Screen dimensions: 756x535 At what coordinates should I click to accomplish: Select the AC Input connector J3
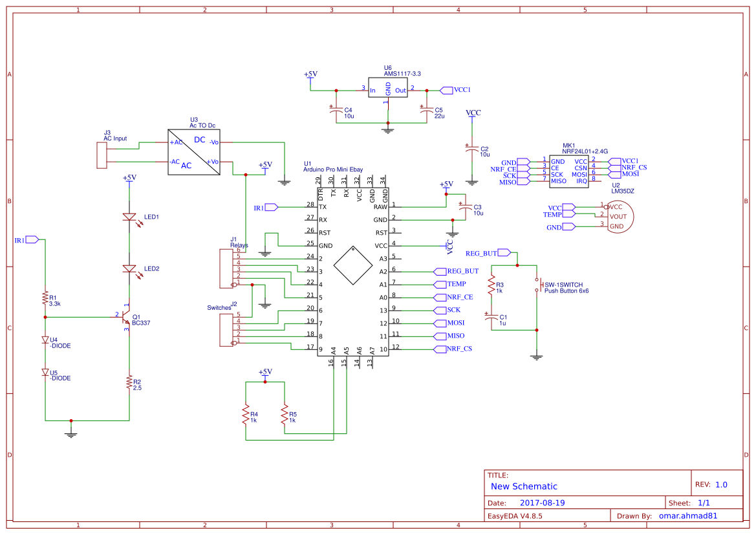(102, 155)
